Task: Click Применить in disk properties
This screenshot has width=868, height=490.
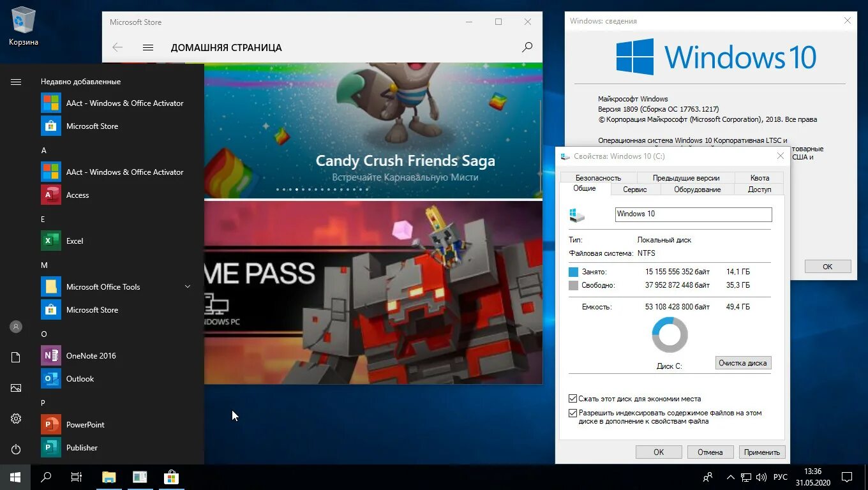Action: pyautogui.click(x=762, y=452)
